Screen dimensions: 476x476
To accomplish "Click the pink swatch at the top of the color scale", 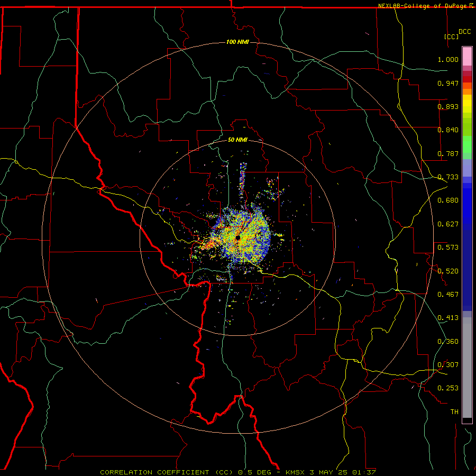I will [467, 57].
